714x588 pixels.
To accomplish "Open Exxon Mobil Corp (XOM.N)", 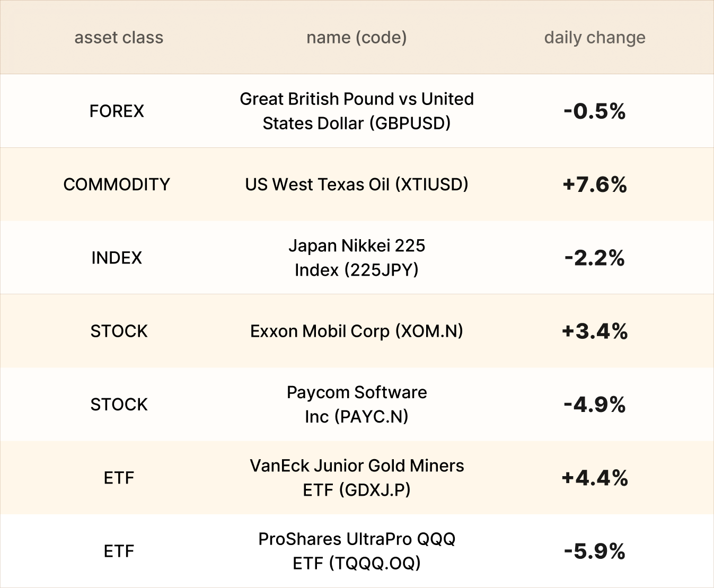I will click(356, 331).
